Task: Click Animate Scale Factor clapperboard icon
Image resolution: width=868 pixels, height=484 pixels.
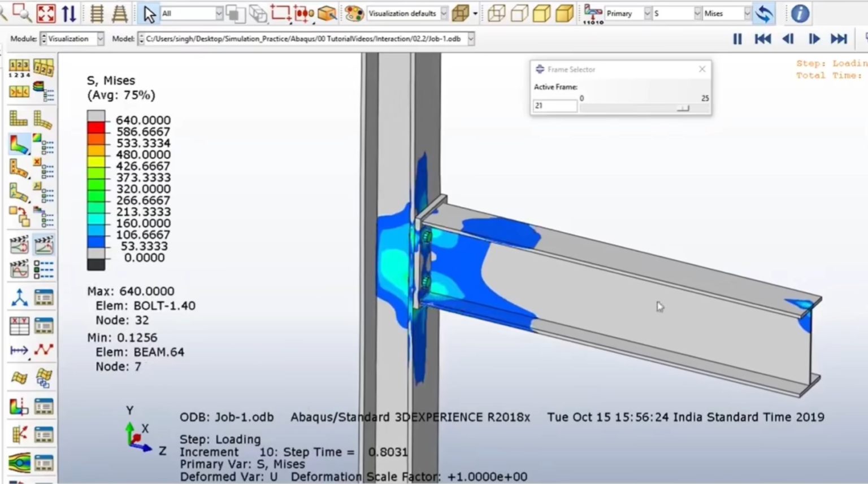Action: [x=19, y=244]
